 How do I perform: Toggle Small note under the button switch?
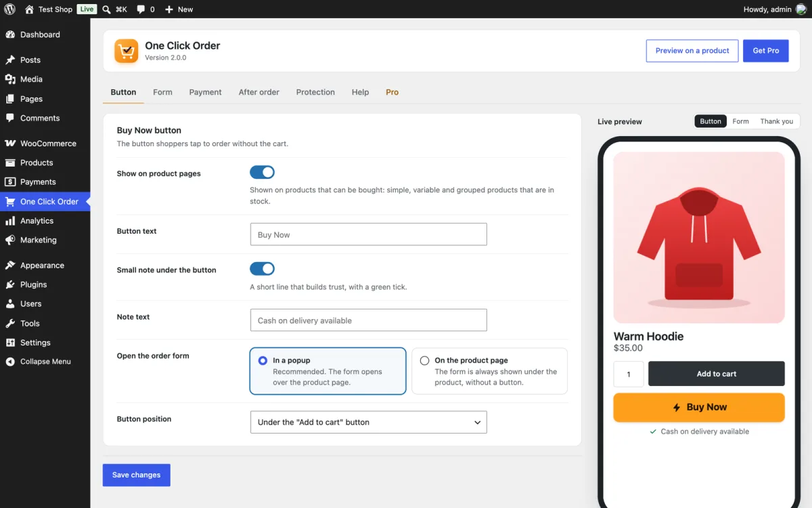coord(262,269)
